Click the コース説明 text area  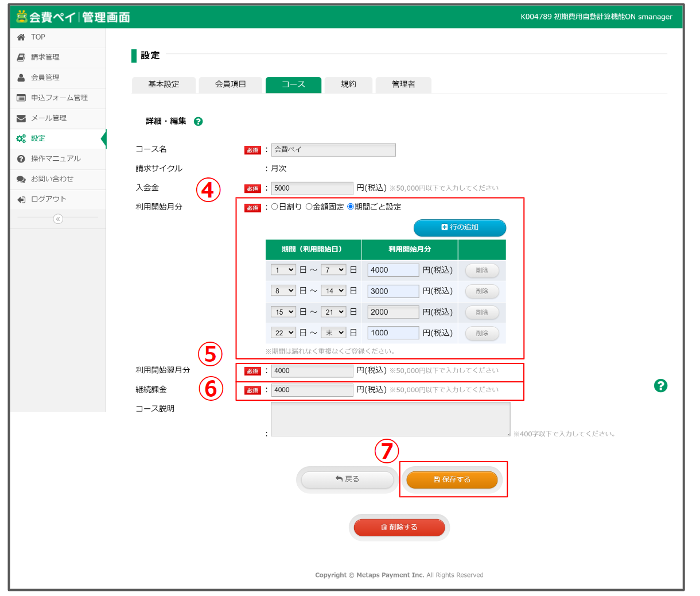tap(390, 419)
